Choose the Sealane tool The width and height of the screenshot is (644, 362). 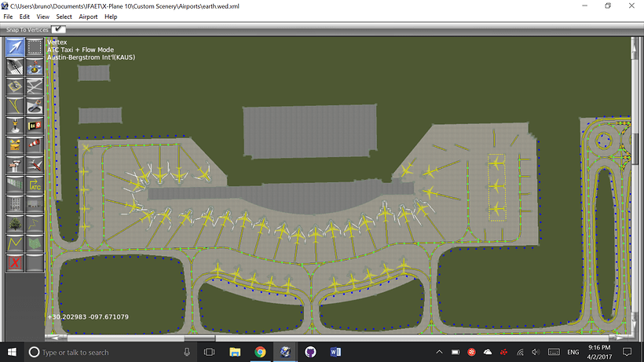click(x=35, y=67)
